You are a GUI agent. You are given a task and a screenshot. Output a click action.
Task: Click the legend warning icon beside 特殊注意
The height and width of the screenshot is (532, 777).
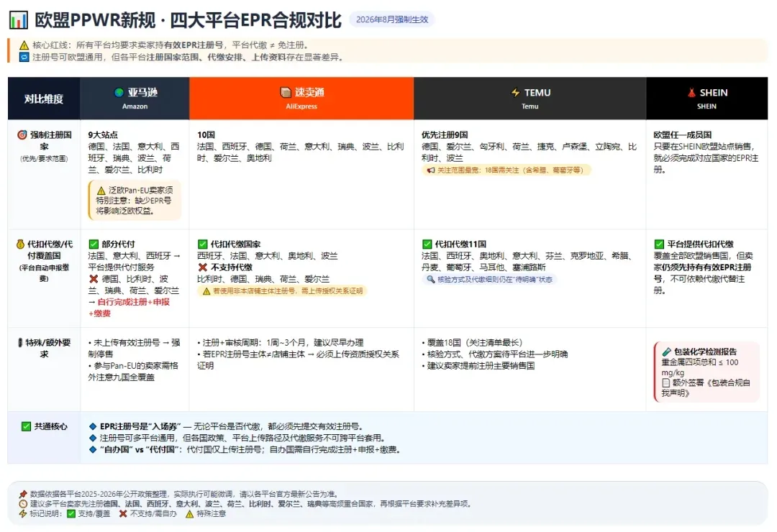point(189,514)
